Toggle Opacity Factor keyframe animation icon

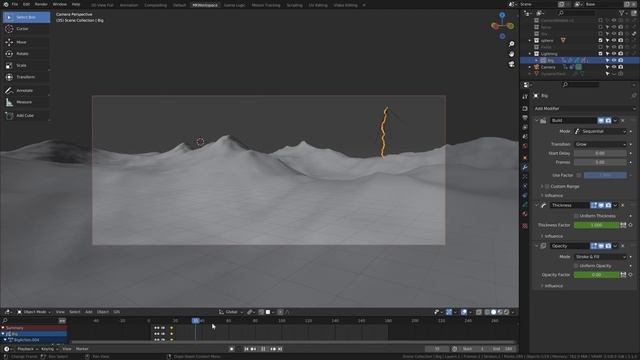(x=631, y=275)
